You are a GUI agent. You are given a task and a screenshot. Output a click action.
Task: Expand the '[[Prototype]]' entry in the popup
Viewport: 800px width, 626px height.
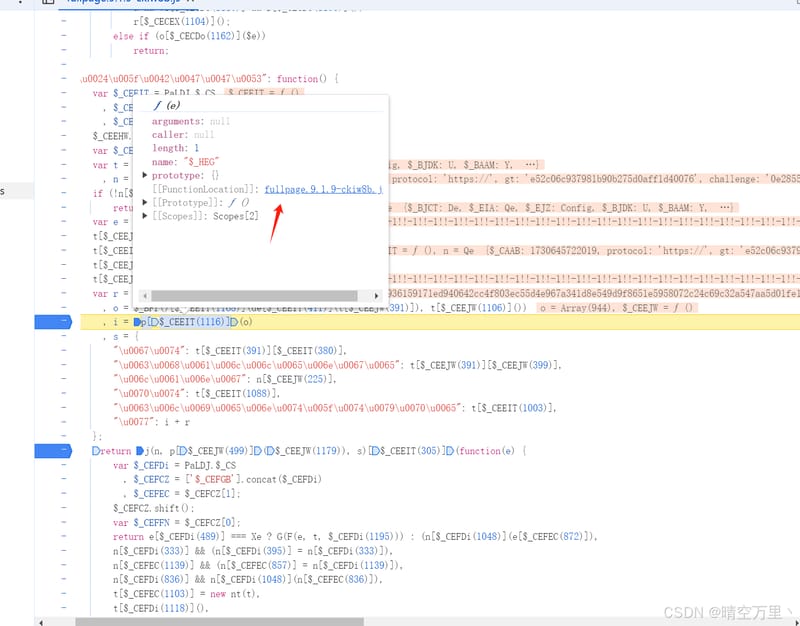(145, 203)
